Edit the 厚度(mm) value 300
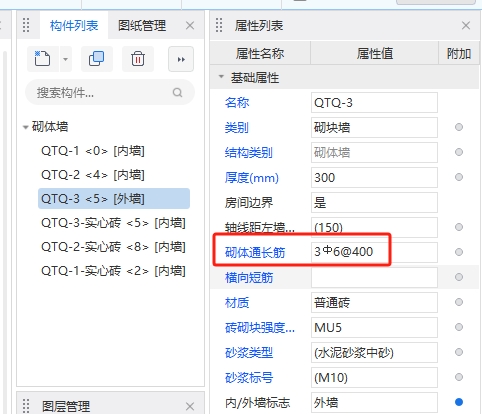 click(x=374, y=177)
